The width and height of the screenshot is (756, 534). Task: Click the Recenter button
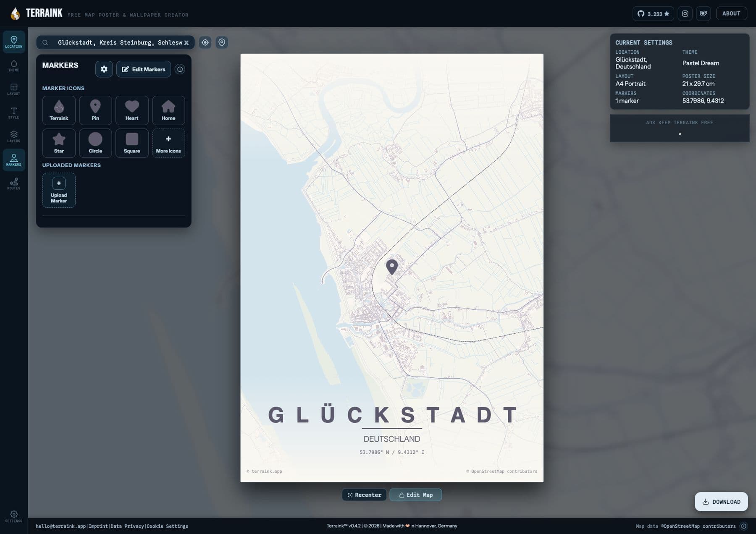[364, 495]
